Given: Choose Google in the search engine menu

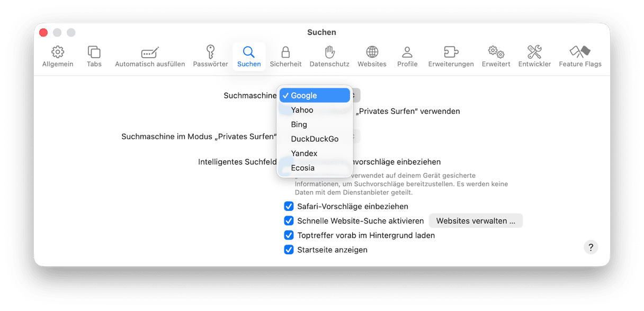Looking at the screenshot, I should click(x=315, y=95).
